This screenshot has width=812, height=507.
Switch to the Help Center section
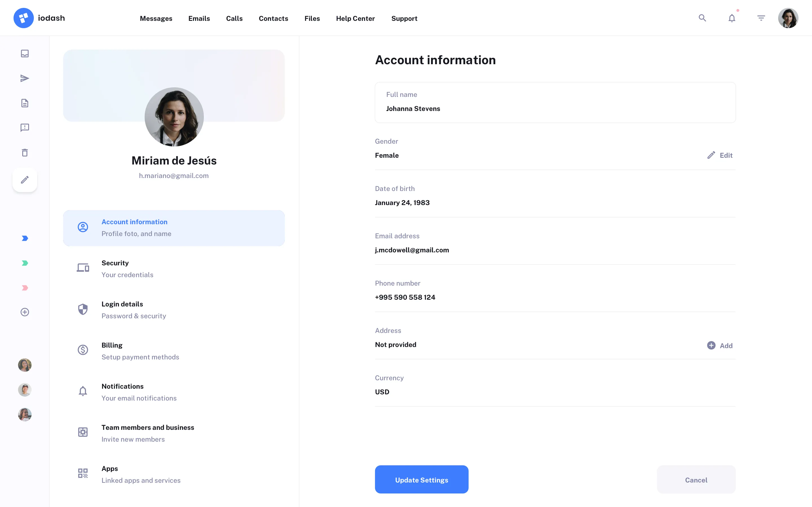click(355, 18)
